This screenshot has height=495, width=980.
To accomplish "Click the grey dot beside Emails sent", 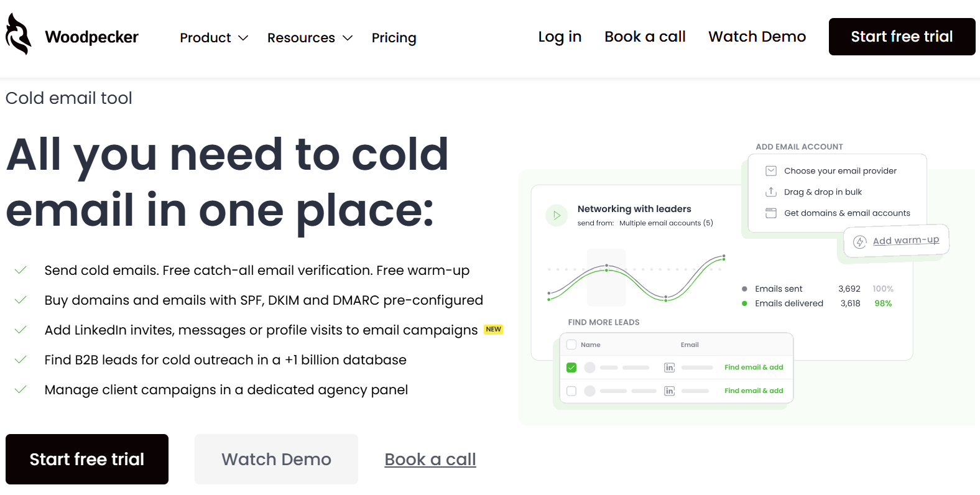I will (x=744, y=289).
